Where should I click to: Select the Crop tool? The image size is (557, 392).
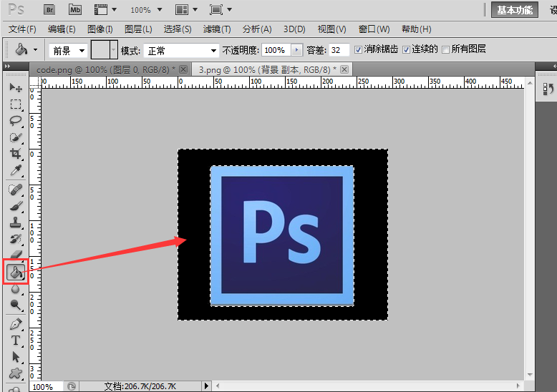(x=15, y=154)
